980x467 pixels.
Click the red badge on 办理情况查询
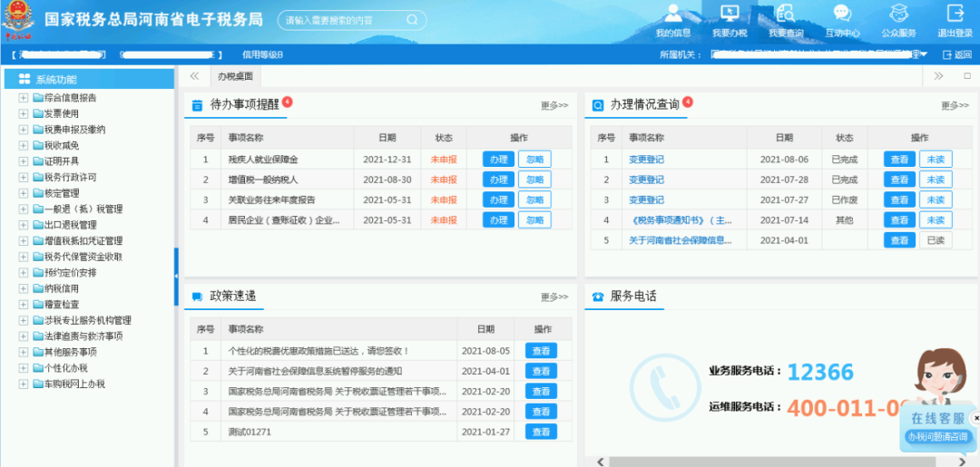(x=688, y=102)
